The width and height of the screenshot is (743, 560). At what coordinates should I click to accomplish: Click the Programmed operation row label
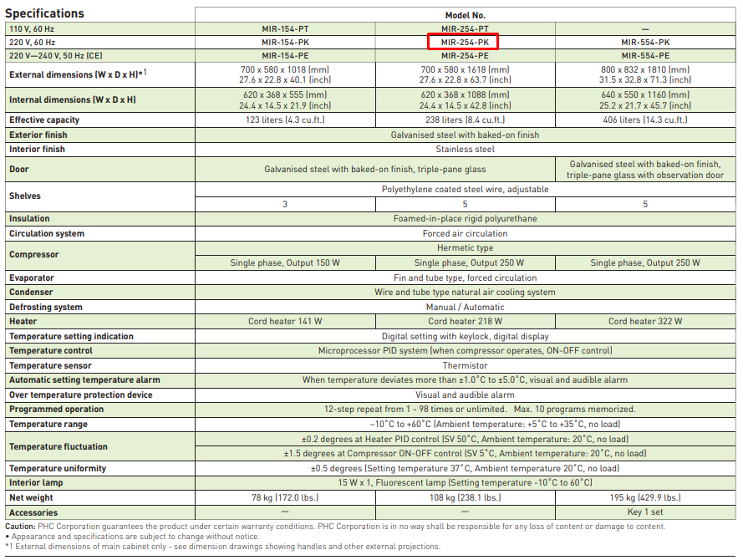(x=56, y=410)
